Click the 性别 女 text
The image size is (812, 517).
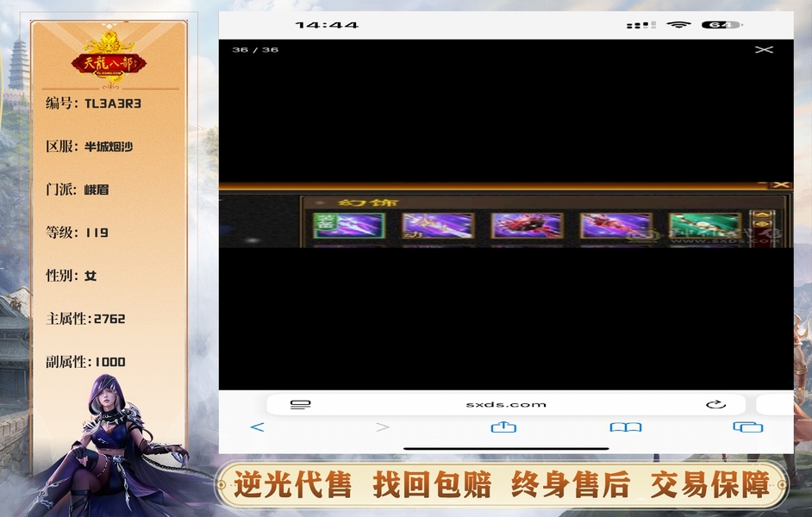71,276
